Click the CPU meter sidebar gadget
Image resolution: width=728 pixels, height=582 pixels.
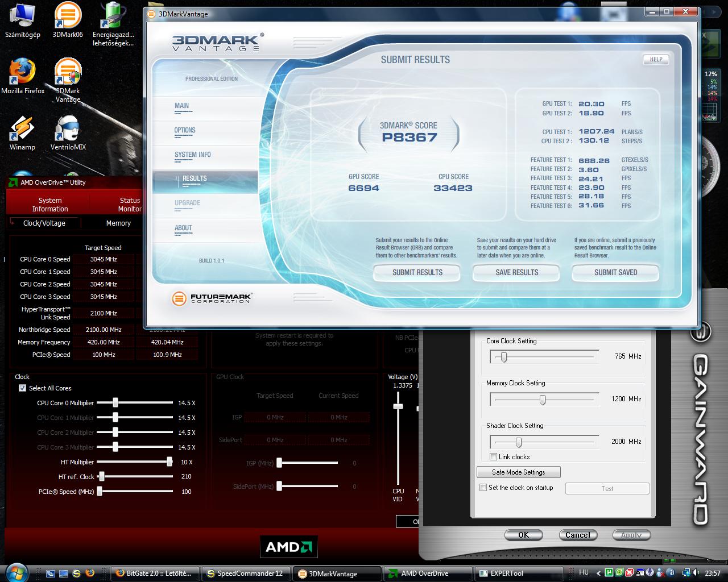pyautogui.click(x=711, y=95)
